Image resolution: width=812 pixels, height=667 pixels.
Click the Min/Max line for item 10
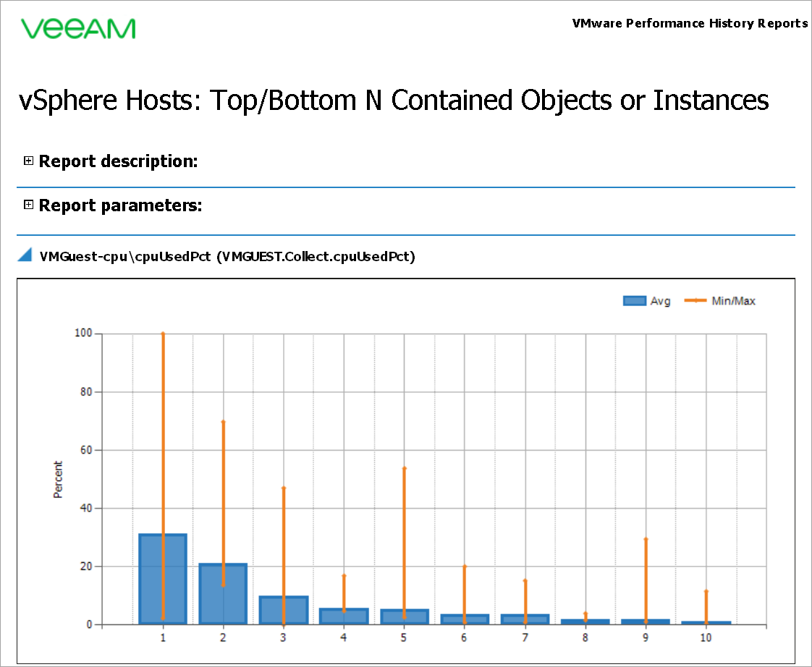706,607
